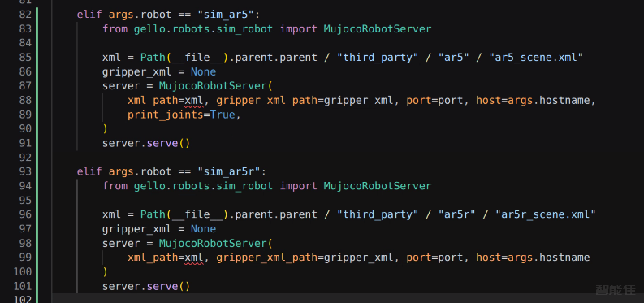Click gello.robots.sim_robot module on line 94
Screen dimensions: 644x303
(203, 186)
